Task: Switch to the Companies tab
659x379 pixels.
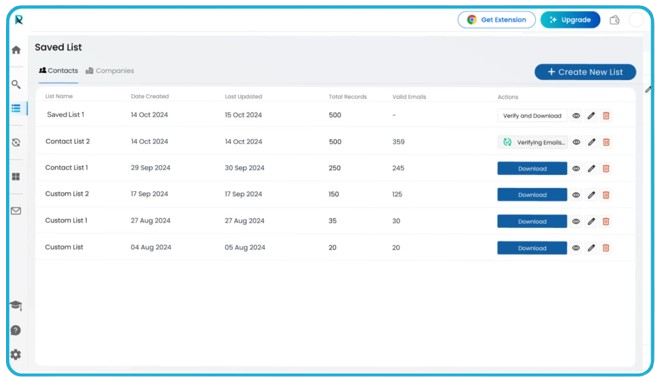Action: tap(110, 71)
